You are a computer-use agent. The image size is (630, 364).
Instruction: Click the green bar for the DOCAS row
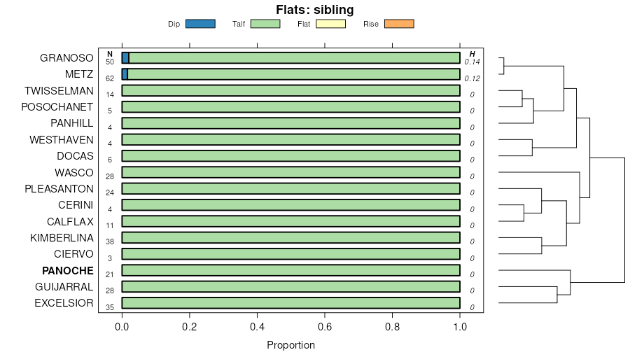[290, 156]
